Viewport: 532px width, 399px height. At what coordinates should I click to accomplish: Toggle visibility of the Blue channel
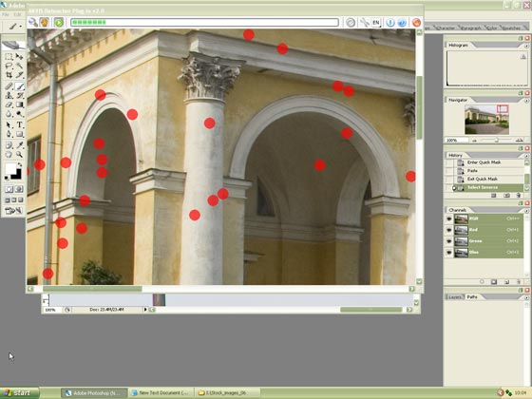pos(448,253)
